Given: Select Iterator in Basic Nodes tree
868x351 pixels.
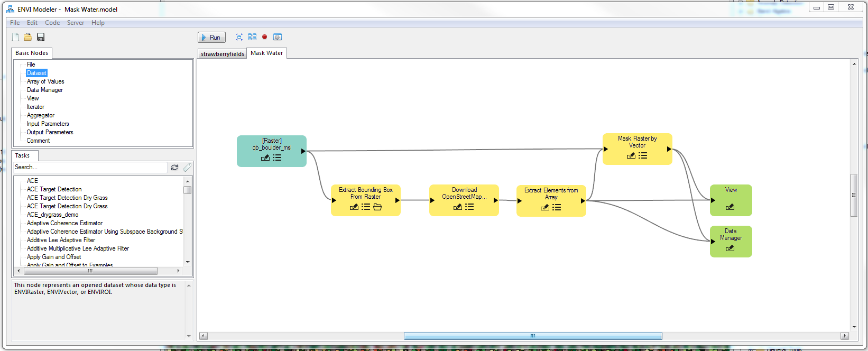Looking at the screenshot, I should 35,107.
